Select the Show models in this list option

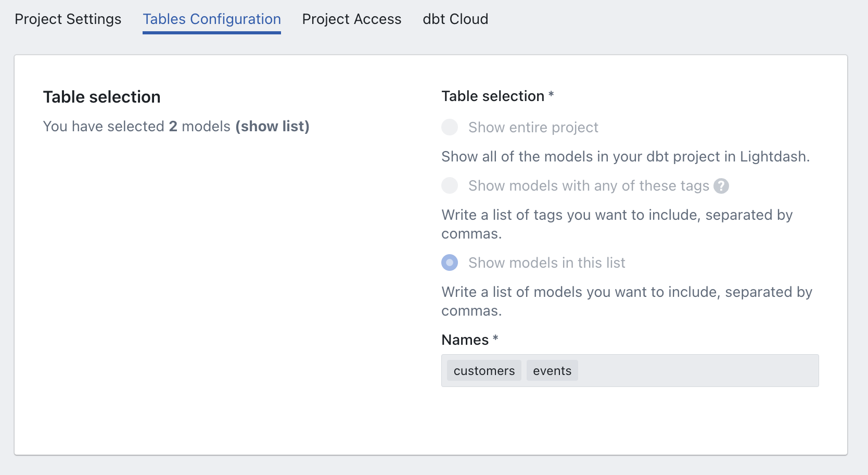(450, 262)
